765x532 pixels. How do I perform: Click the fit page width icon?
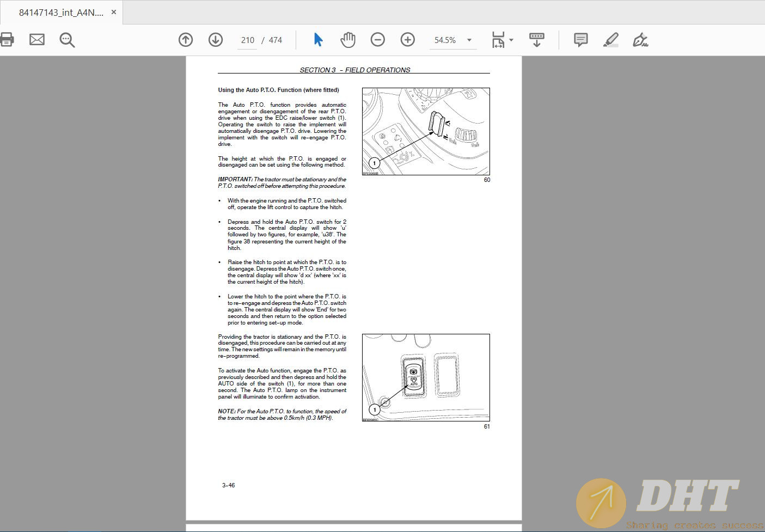(x=498, y=40)
